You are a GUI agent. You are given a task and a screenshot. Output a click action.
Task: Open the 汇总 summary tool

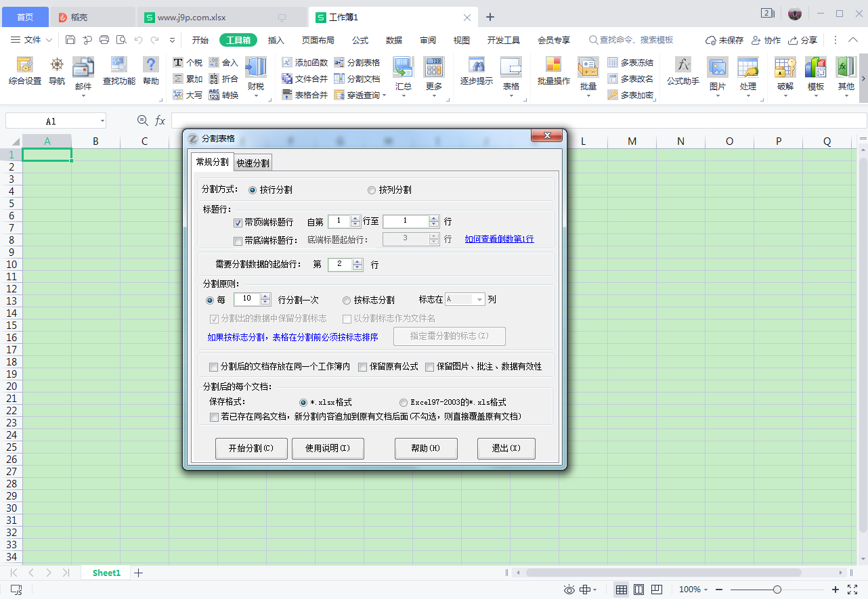(404, 77)
